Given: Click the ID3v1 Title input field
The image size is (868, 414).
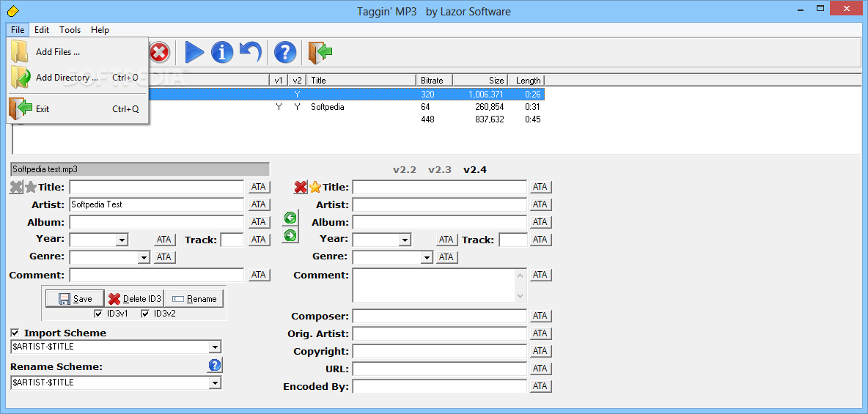Looking at the screenshot, I should point(157,187).
